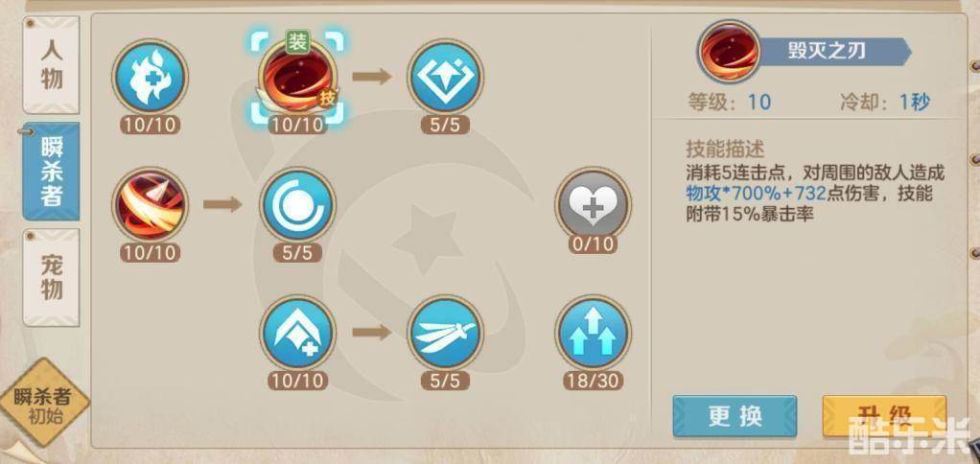Image resolution: width=980 pixels, height=464 pixels.
Task: Select the triple up-arrows skill icon
Action: pos(594,333)
